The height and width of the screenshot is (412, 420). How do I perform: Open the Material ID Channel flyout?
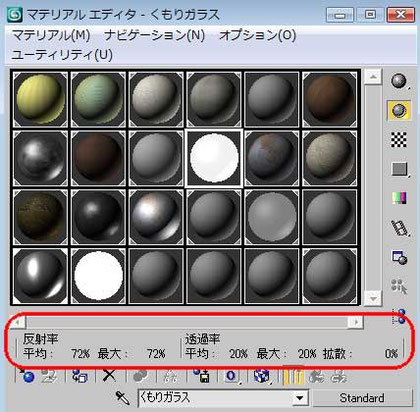(x=231, y=376)
